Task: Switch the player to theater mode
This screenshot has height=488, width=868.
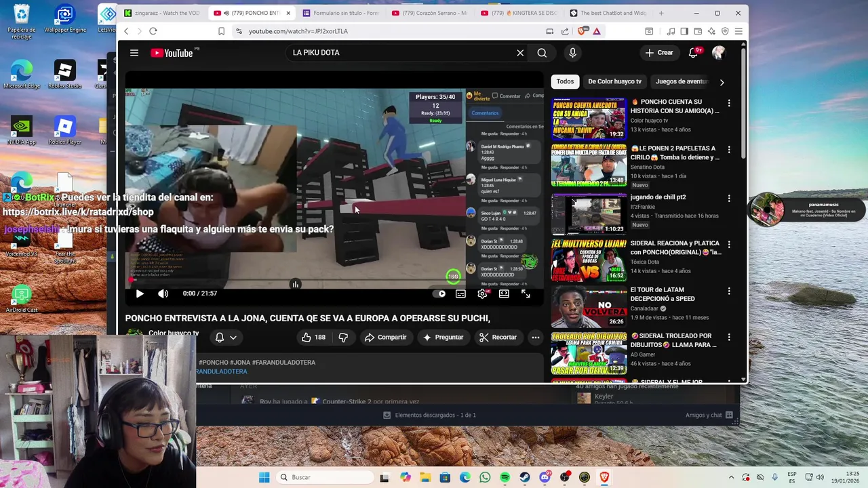Action: tap(504, 293)
